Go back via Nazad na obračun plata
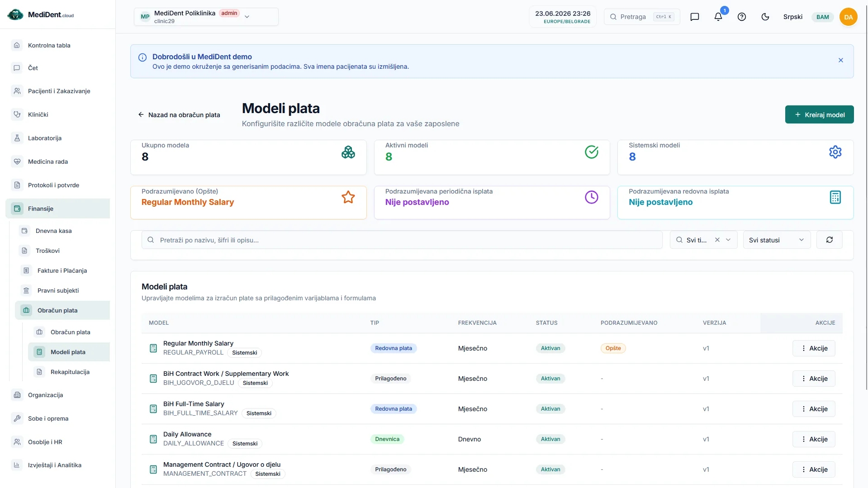Viewport: 868px width, 488px height. (179, 115)
